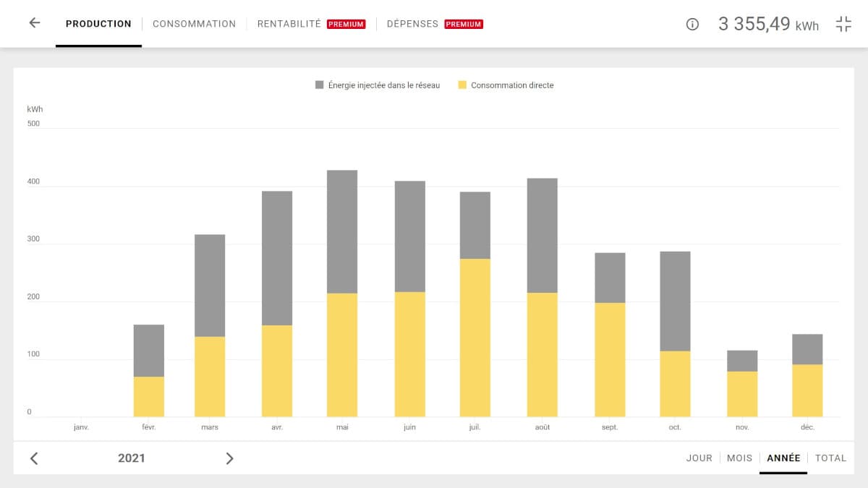Select the Année view
Image resolution: width=868 pixels, height=488 pixels.
[783, 458]
